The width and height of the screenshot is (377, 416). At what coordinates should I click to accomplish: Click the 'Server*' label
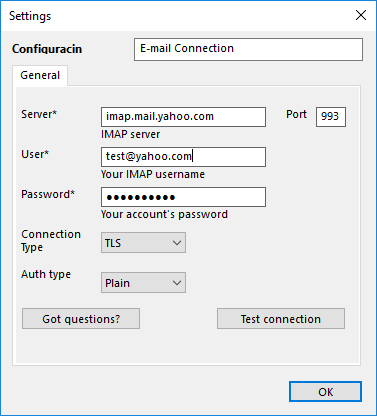tap(39, 114)
